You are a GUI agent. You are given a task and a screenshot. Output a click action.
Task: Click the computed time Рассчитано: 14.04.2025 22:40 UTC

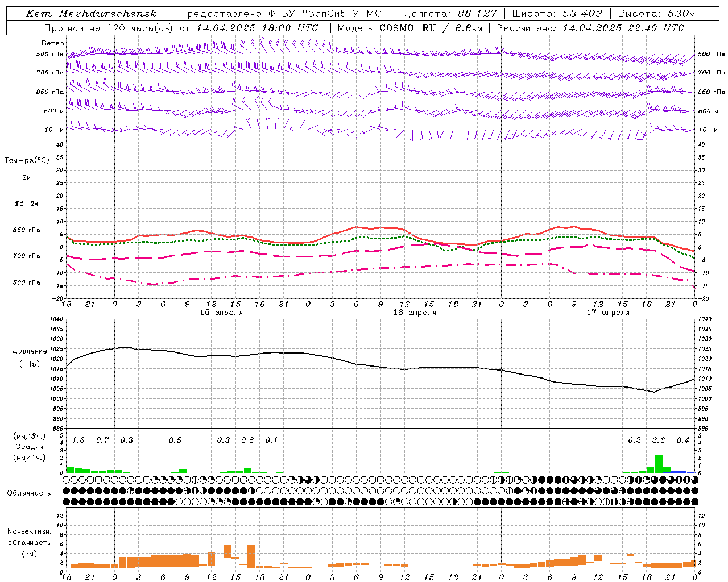(x=590, y=28)
